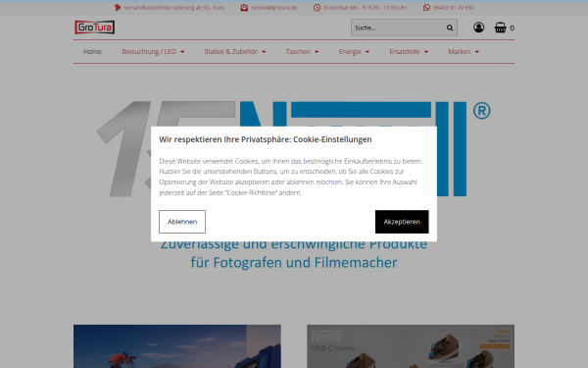
Task: Click the shopping cart count 0
Action: point(512,28)
